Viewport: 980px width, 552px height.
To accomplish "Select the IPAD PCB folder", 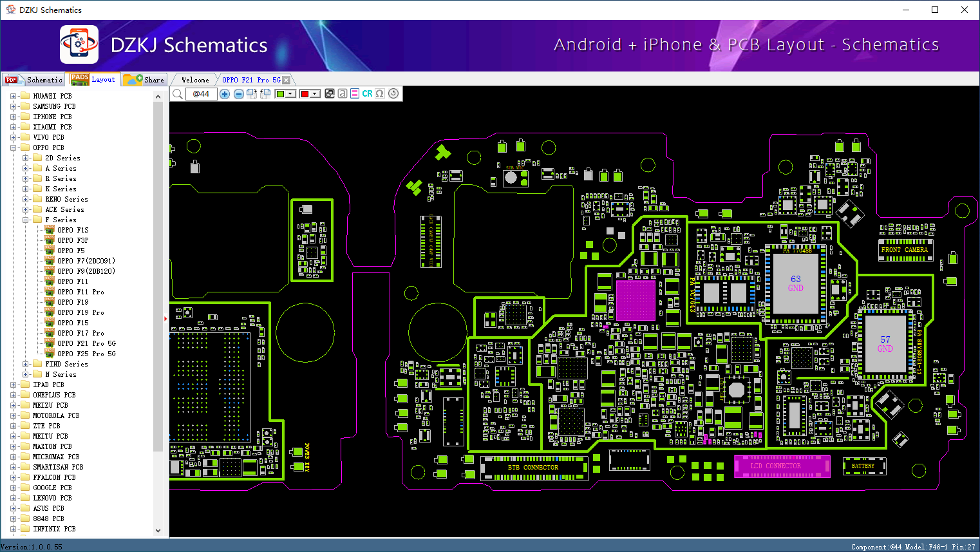I will click(x=48, y=385).
